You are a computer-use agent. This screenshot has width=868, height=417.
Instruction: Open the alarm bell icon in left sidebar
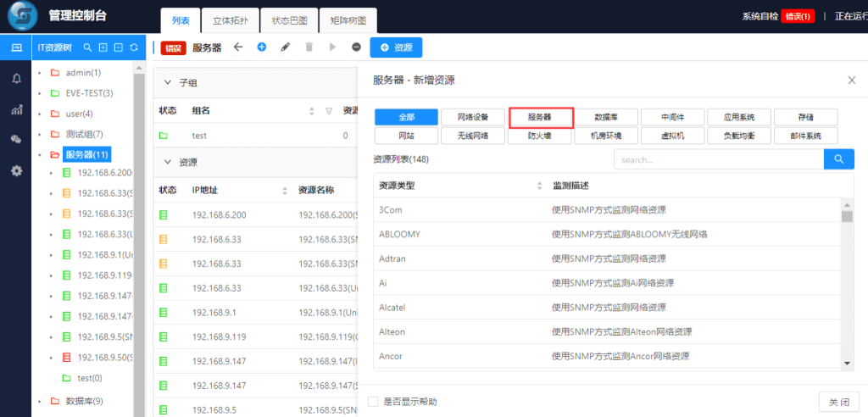16,78
